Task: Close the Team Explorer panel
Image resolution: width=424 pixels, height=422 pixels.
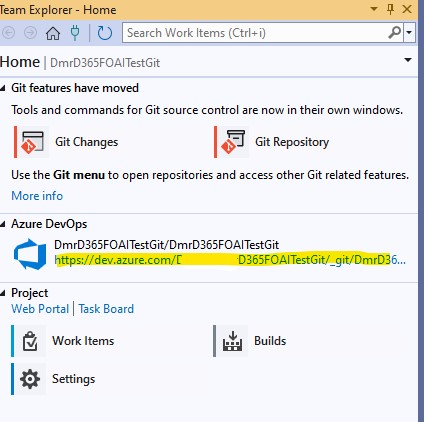Action: [407, 9]
